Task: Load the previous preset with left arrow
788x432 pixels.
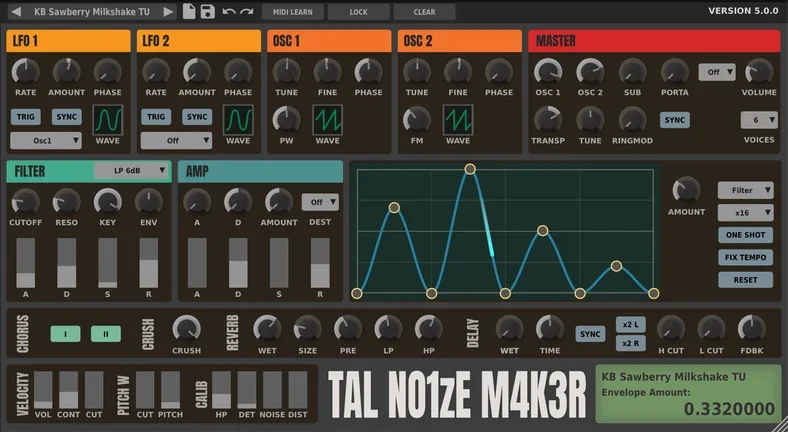Action: tap(16, 12)
